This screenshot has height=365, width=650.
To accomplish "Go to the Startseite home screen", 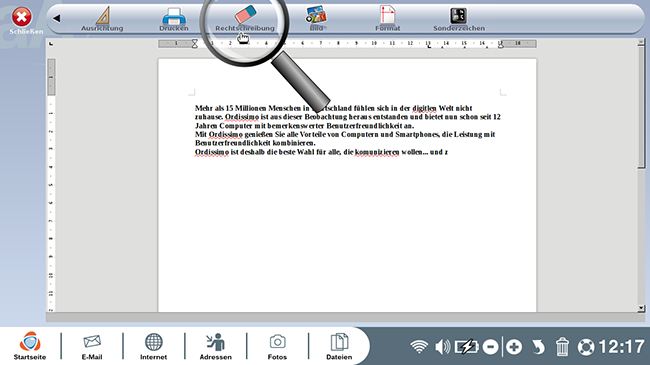I will tap(30, 346).
